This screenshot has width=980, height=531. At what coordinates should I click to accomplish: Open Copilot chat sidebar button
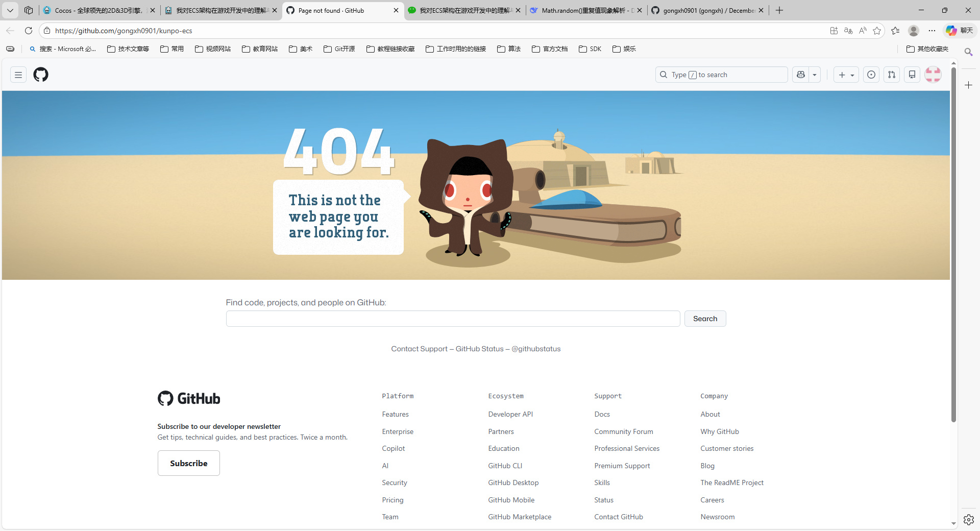pos(960,31)
